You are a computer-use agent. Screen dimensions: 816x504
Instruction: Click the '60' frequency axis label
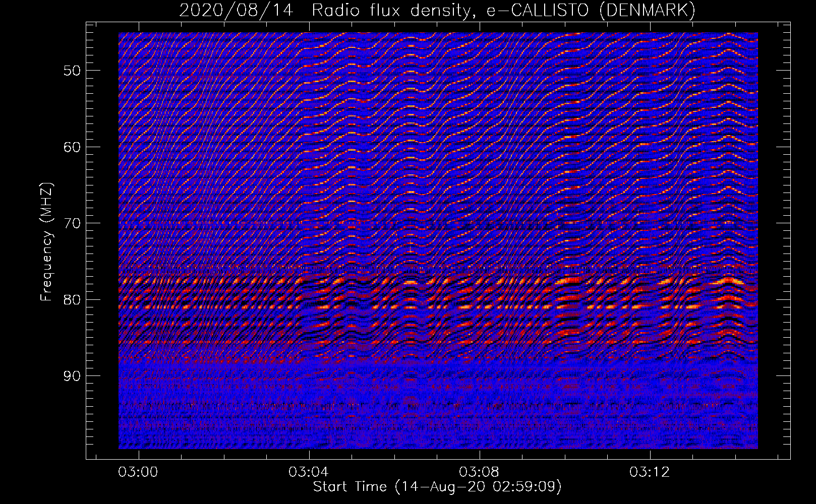point(72,147)
